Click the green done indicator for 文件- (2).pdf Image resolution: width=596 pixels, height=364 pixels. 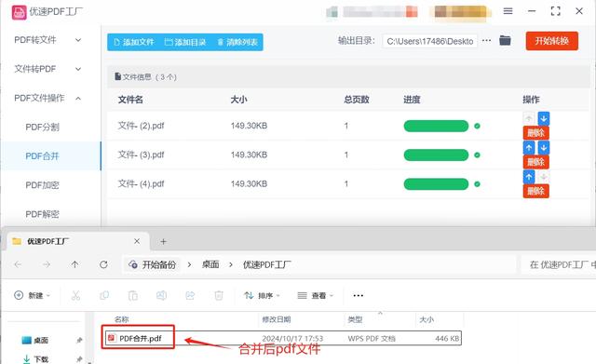click(477, 126)
